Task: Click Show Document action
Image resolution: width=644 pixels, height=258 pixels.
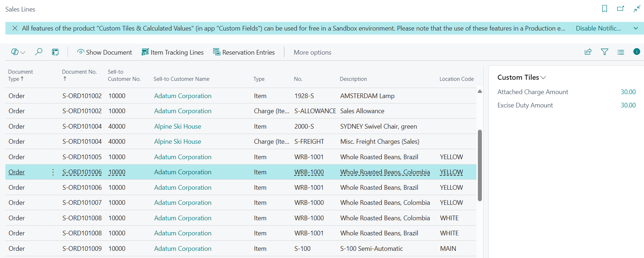Action: coord(104,52)
